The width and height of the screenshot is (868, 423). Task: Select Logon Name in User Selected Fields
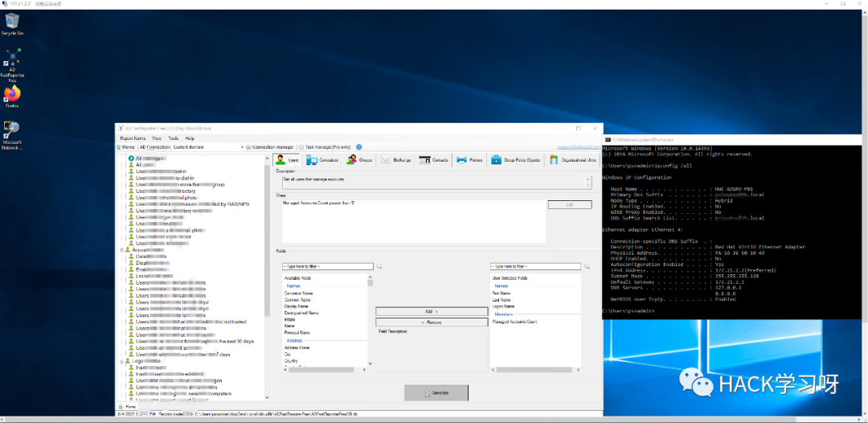(503, 306)
